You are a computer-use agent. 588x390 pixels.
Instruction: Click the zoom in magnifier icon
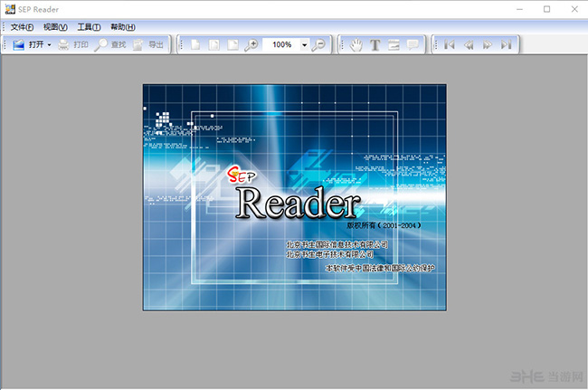251,44
